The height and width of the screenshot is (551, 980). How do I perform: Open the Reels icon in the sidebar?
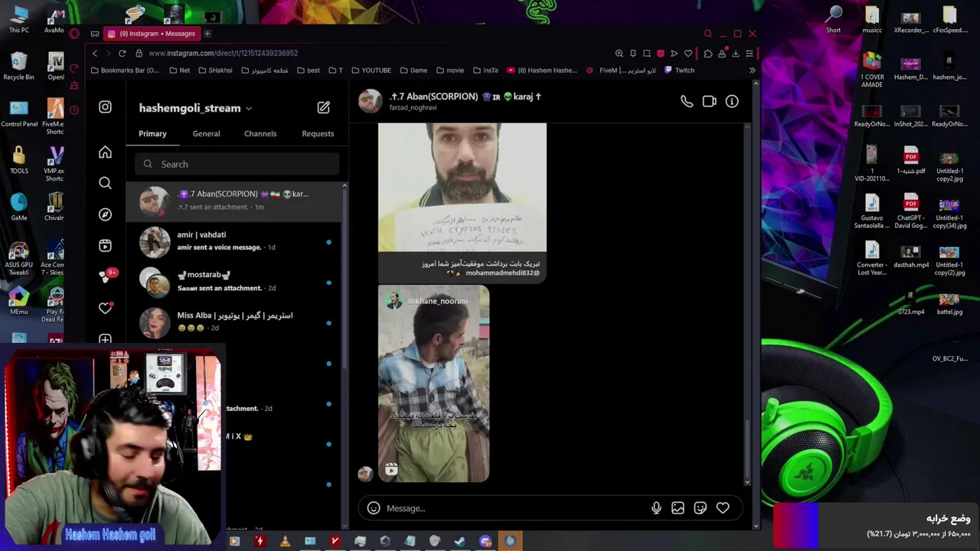[105, 246]
